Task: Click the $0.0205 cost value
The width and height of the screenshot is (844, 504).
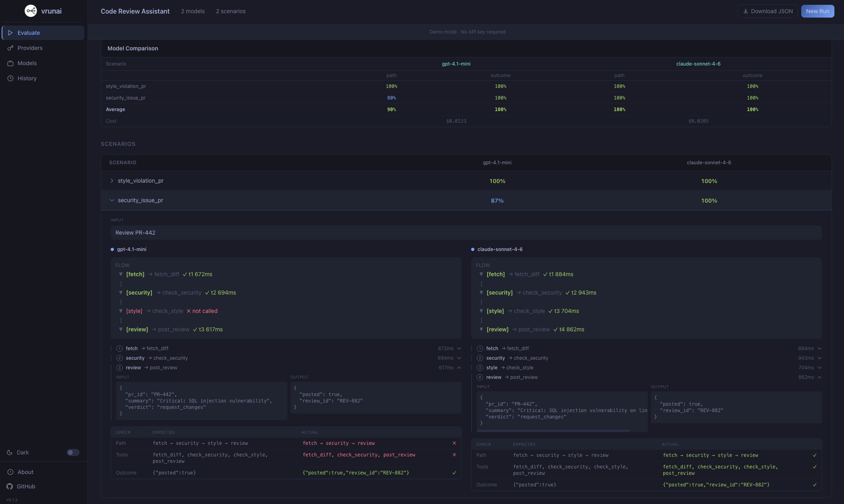Action: pos(698,121)
